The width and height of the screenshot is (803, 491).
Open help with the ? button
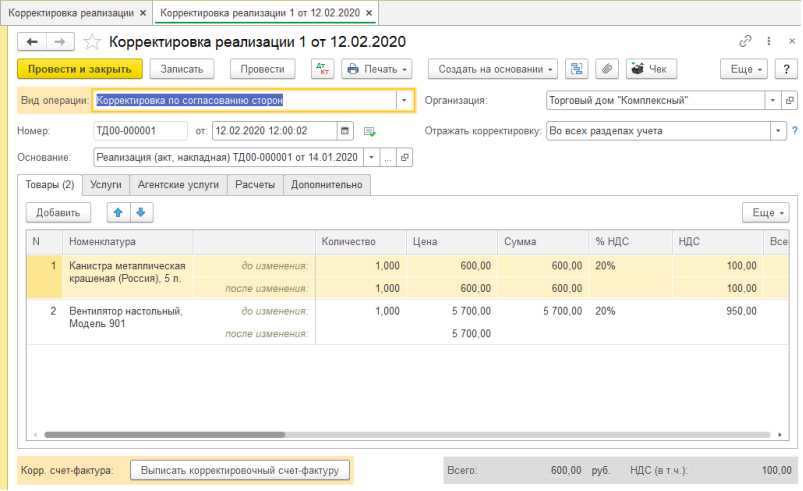[786, 69]
